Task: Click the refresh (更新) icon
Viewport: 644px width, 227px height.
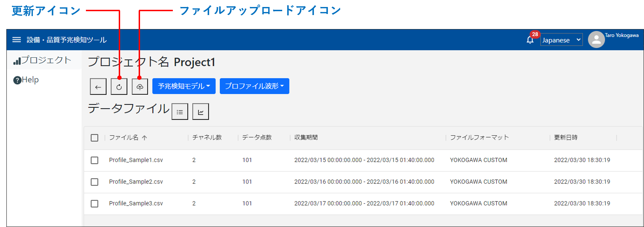Action: pos(119,86)
